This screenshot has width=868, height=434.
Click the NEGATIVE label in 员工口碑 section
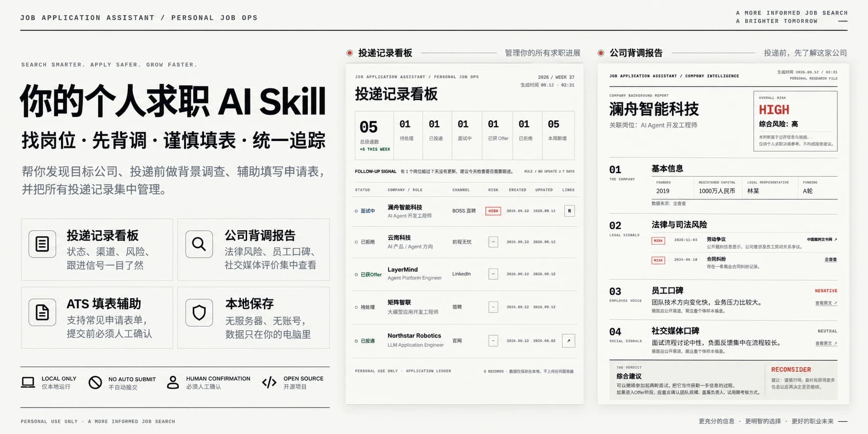point(826,291)
